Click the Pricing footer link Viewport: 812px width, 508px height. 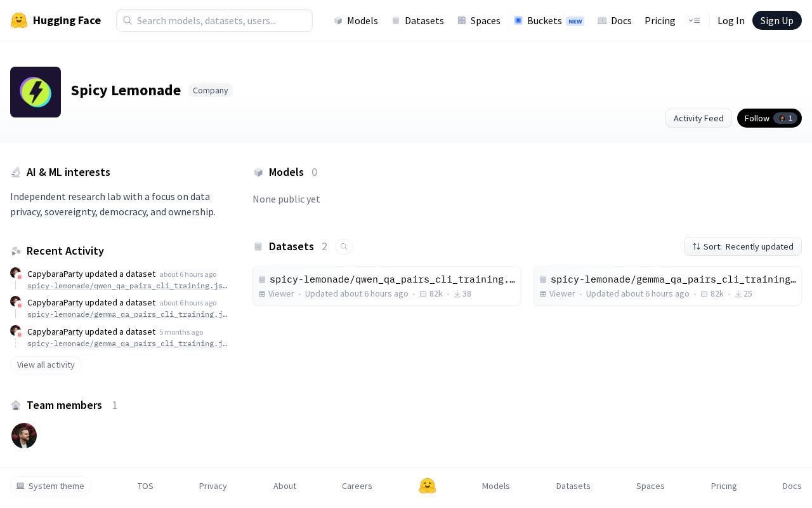tap(724, 486)
